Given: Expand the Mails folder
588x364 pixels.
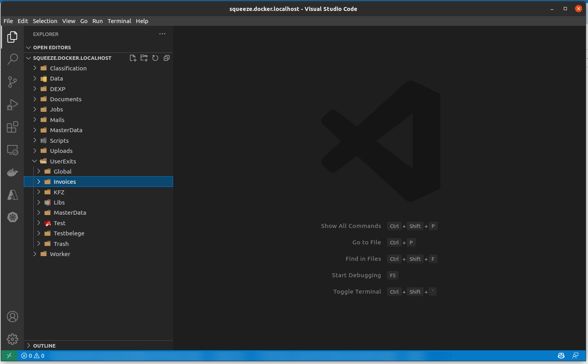Looking at the screenshot, I should click(x=99, y=120).
